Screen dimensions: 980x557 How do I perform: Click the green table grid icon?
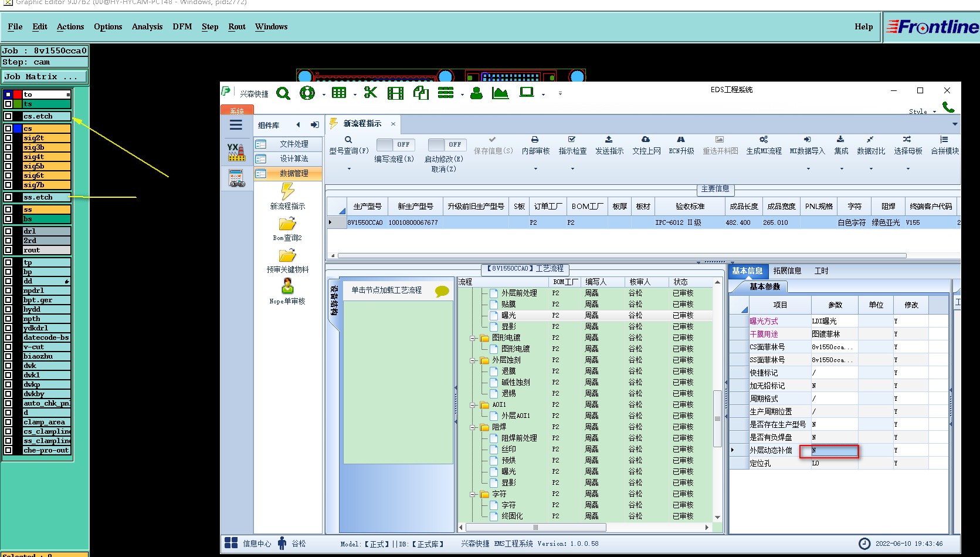click(x=339, y=93)
